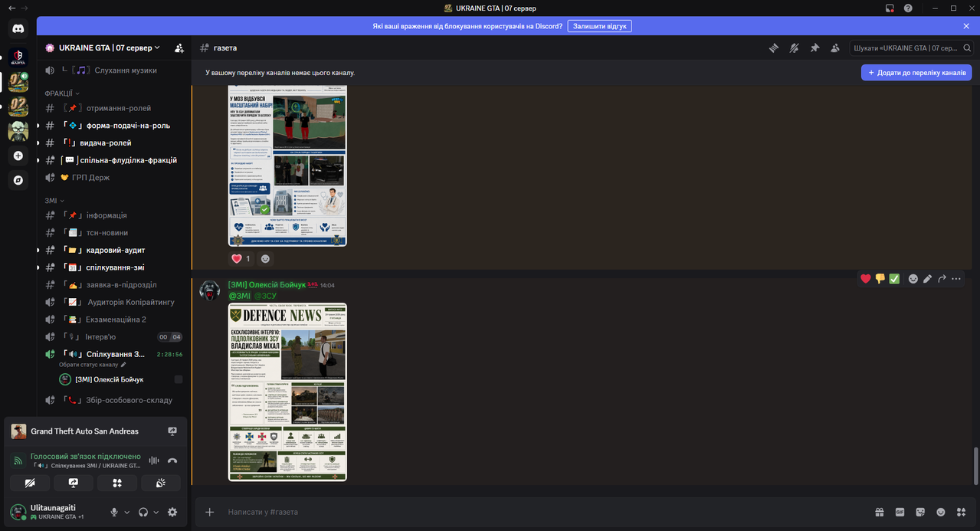Open видача-ролей channel

pos(113,143)
